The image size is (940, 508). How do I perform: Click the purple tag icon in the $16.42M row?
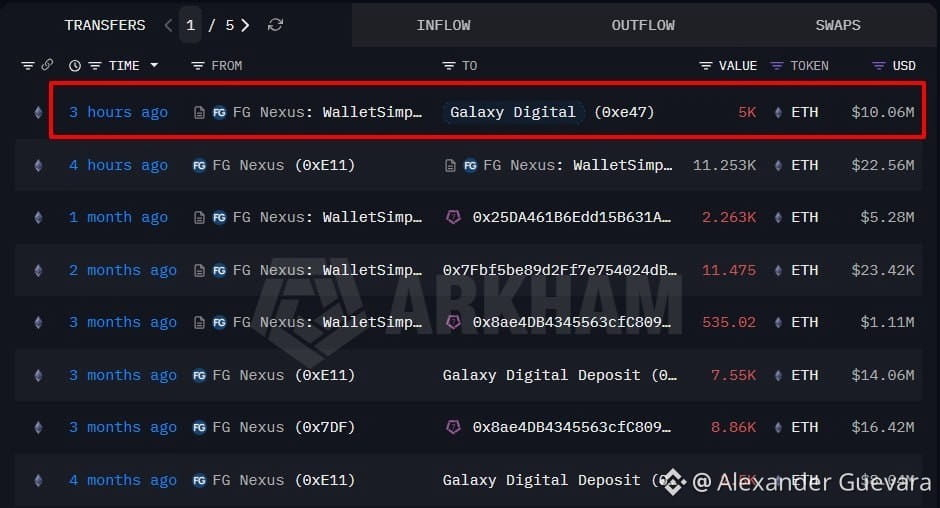coord(453,427)
